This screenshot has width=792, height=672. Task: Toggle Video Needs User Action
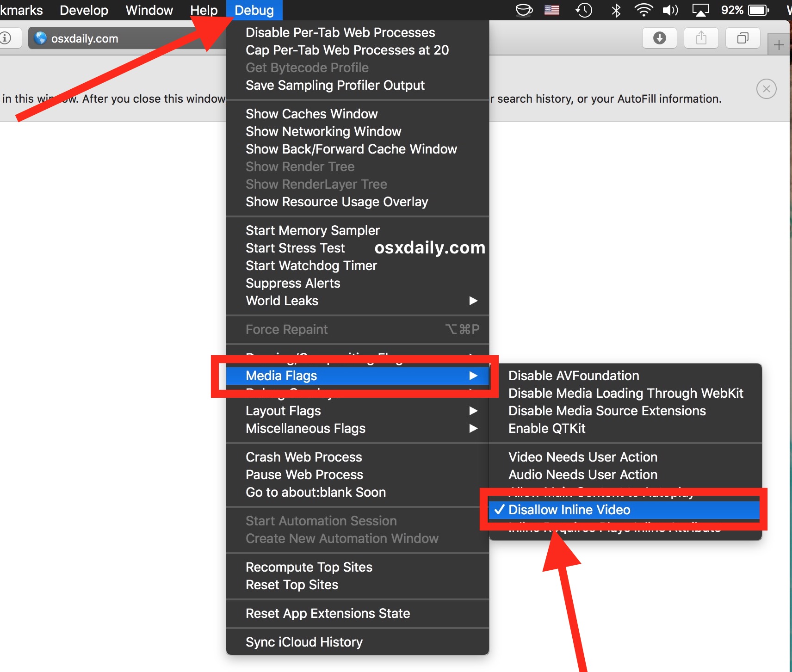582,457
